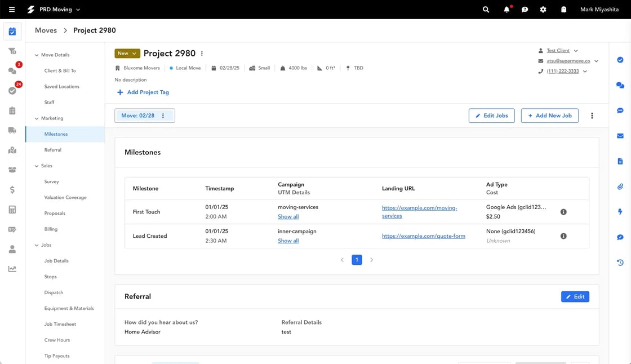Screen dimensions: 631x364
Task: Open the help chat icon in top bar
Action: click(525, 9)
